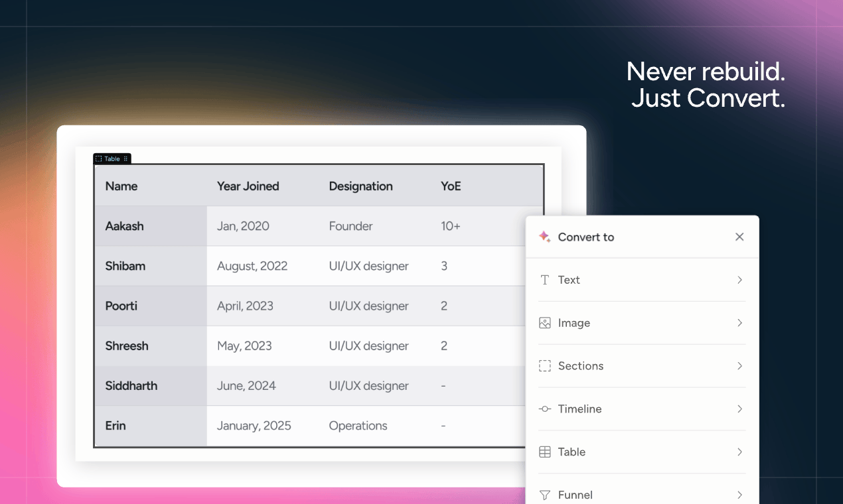Screen dimensions: 843x504
Task: Click the Sections icon in the Convert panel
Action: (x=544, y=365)
